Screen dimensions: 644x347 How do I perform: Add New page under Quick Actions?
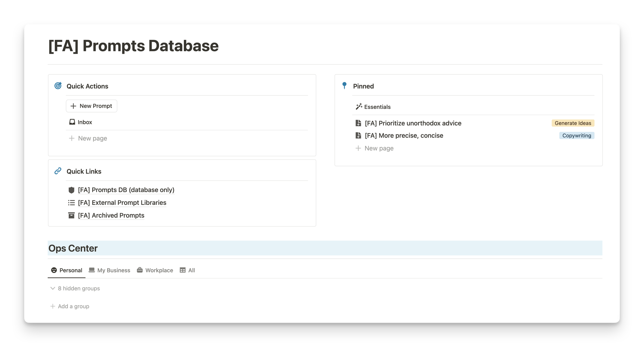tap(88, 138)
